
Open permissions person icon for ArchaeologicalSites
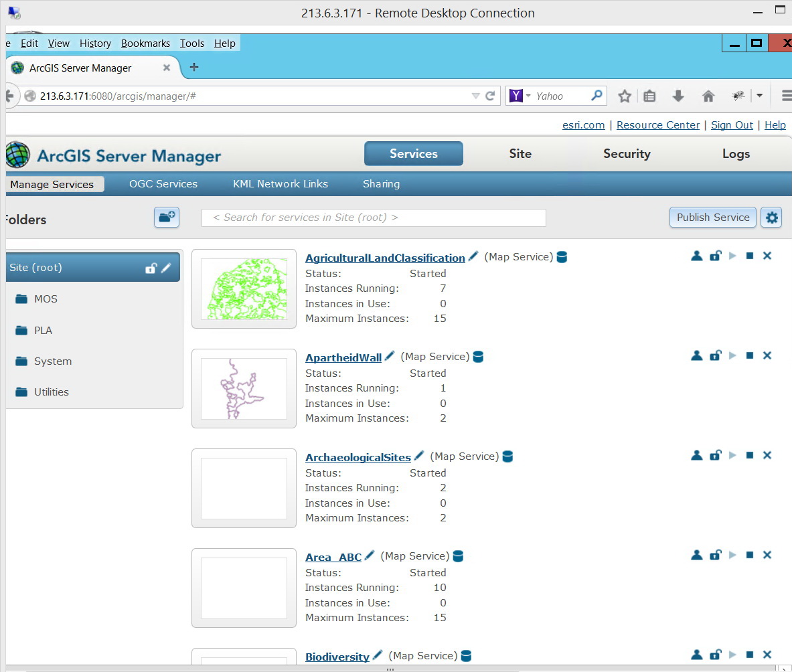696,455
